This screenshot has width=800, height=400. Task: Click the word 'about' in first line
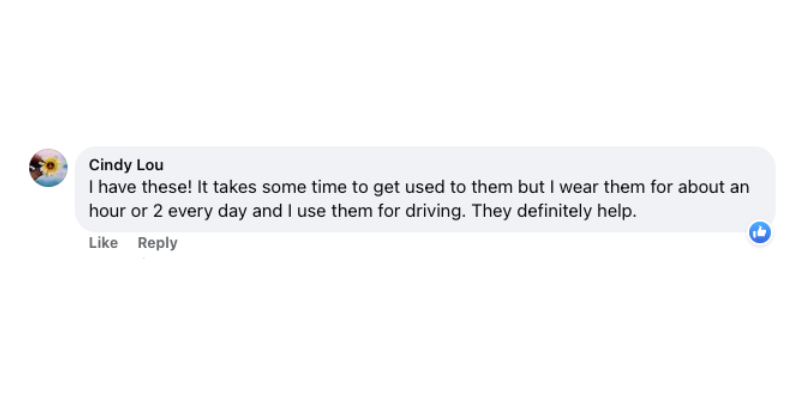tap(702, 187)
